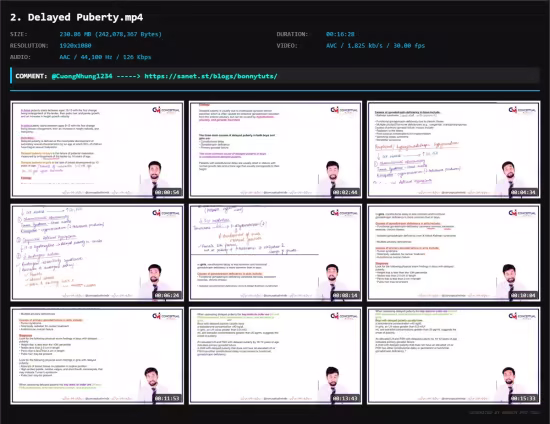Click the VIDEO: label
550x424 pixels.
[287, 46]
